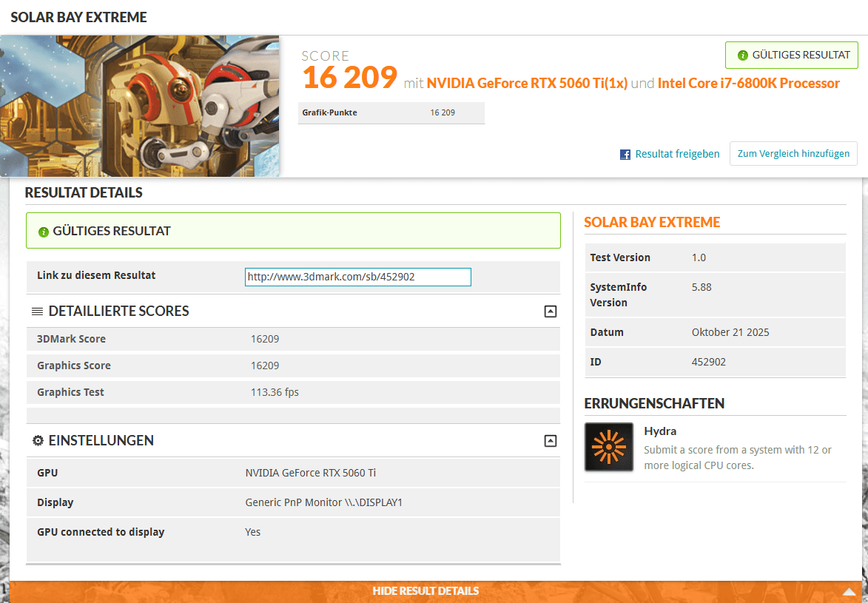Viewport: 868px width, 603px height.
Task: Click the 113.36 fps value
Action: 275,392
